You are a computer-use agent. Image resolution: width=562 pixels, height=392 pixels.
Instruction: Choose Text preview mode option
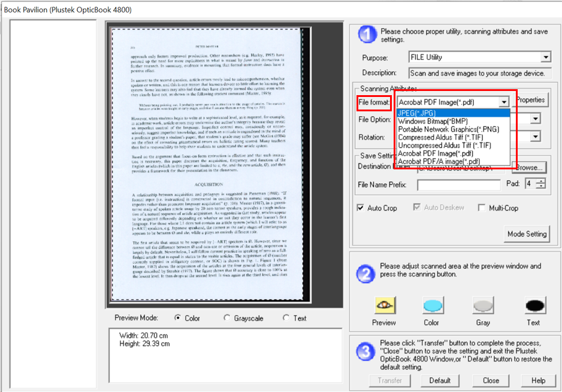point(286,318)
